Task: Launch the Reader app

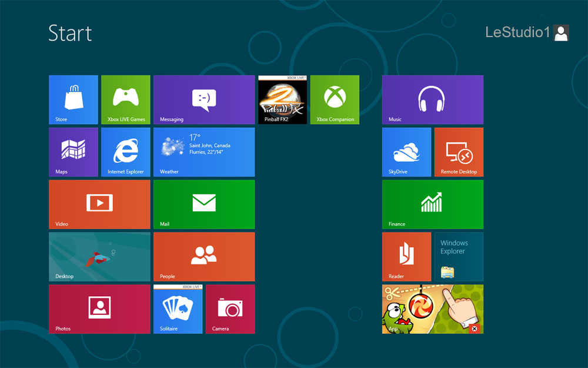Action: (x=406, y=257)
